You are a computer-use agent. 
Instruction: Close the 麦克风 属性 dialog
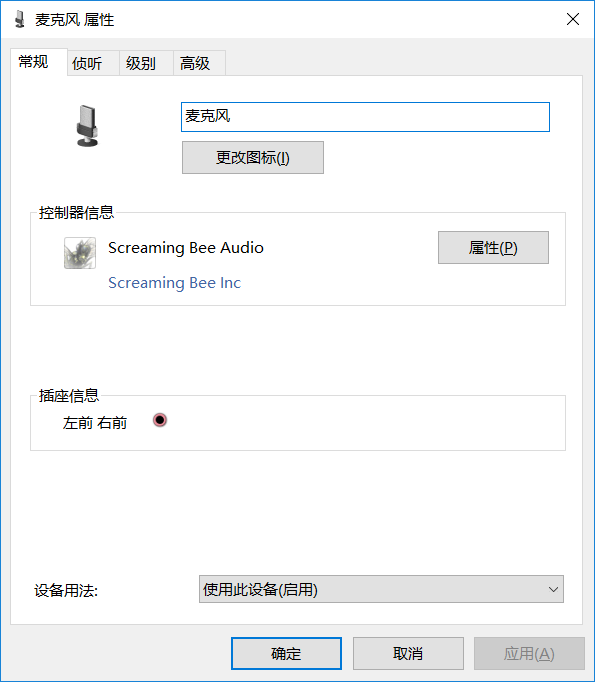[x=573, y=19]
